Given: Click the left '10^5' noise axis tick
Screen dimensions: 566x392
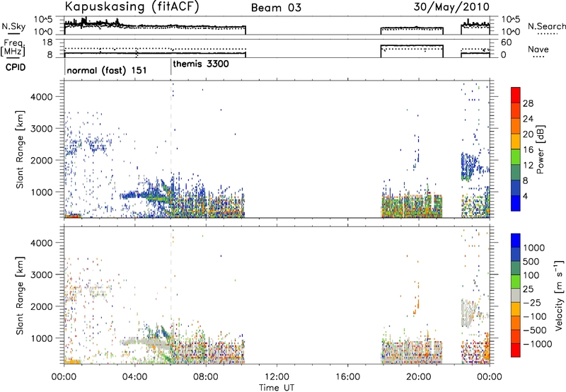Looking at the screenshot, I should pos(43,20).
